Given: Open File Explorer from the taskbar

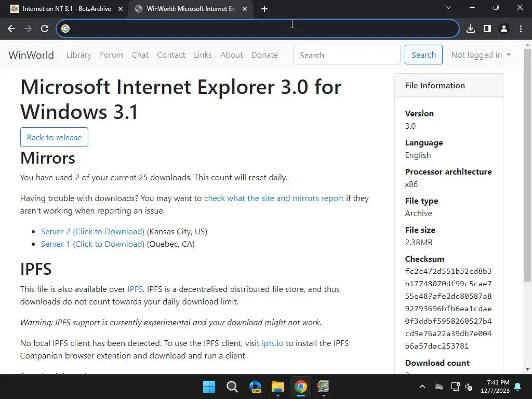Looking at the screenshot, I should pos(278,387).
